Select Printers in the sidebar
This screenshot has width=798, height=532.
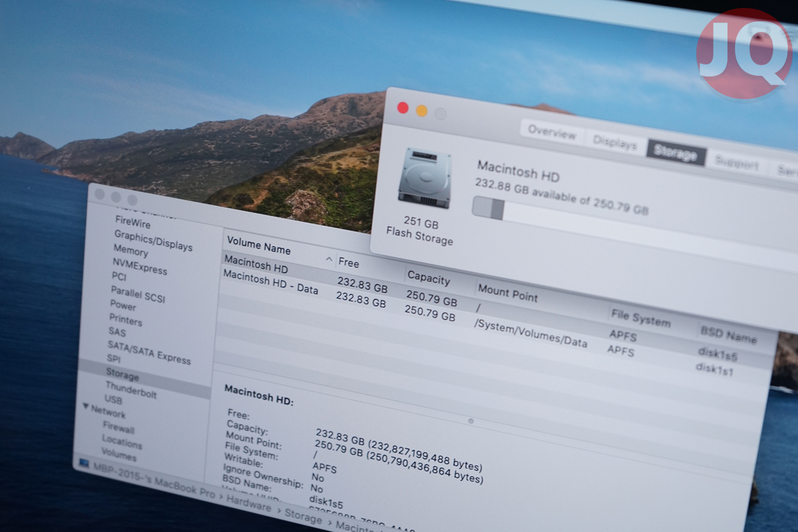pyautogui.click(x=126, y=320)
